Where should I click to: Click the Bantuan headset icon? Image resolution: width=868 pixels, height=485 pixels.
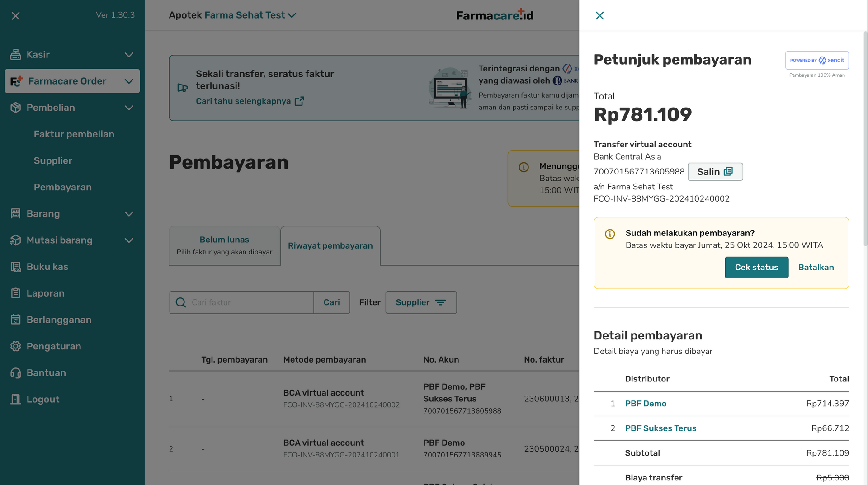[15, 373]
